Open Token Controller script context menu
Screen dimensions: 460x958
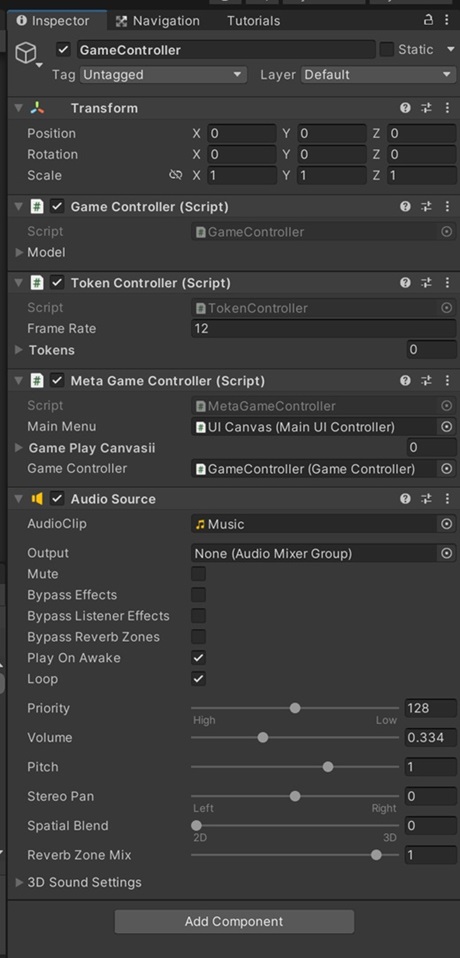pyautogui.click(x=447, y=283)
